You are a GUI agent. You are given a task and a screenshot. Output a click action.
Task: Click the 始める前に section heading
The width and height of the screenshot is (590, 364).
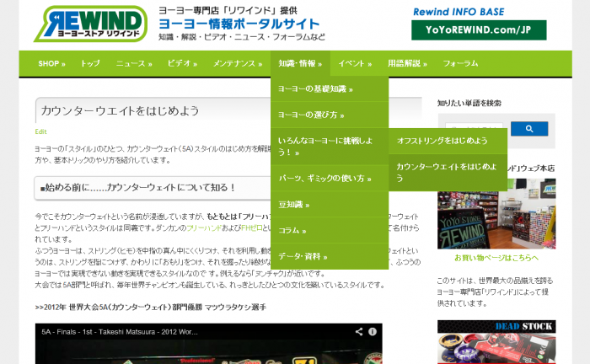(x=137, y=187)
